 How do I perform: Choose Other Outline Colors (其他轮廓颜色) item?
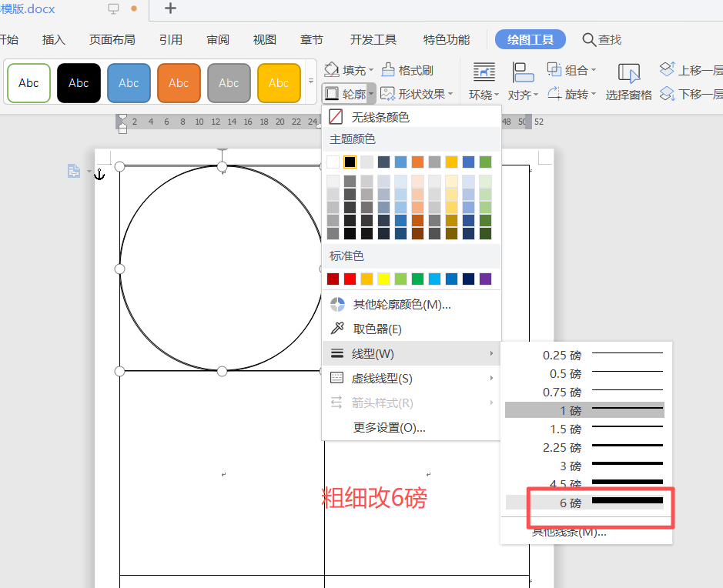[411, 304]
